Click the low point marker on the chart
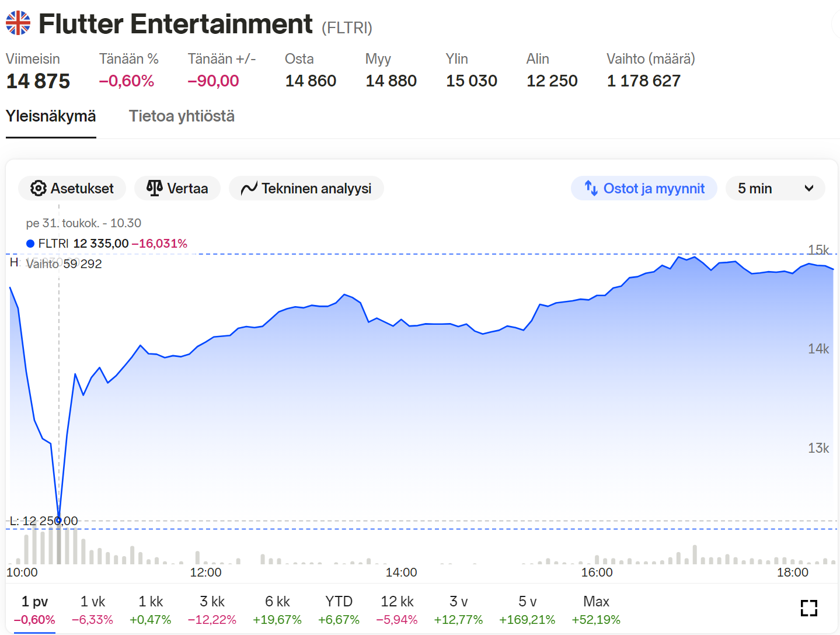This screenshot has width=840, height=635. click(58, 520)
